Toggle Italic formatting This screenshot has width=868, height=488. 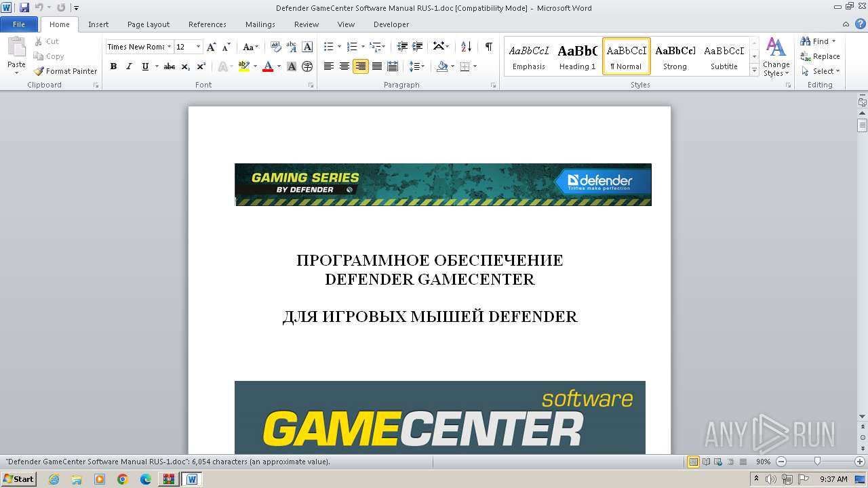[x=129, y=66]
